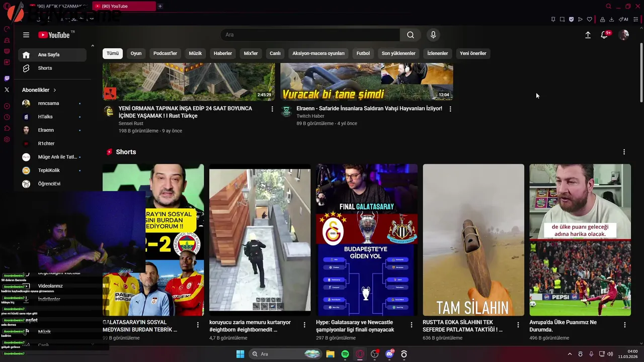Open options for Avrupa'da Ülke Puanımız short
This screenshot has width=644, height=362.
[x=624, y=325]
